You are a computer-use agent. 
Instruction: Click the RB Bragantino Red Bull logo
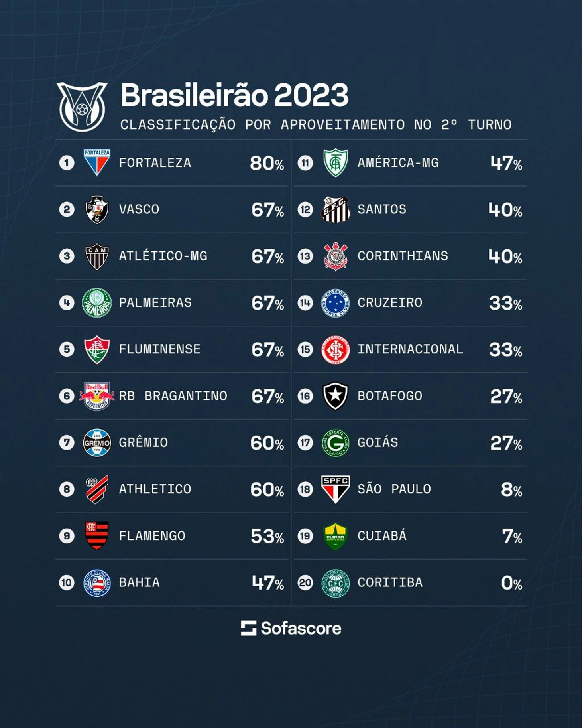(97, 396)
